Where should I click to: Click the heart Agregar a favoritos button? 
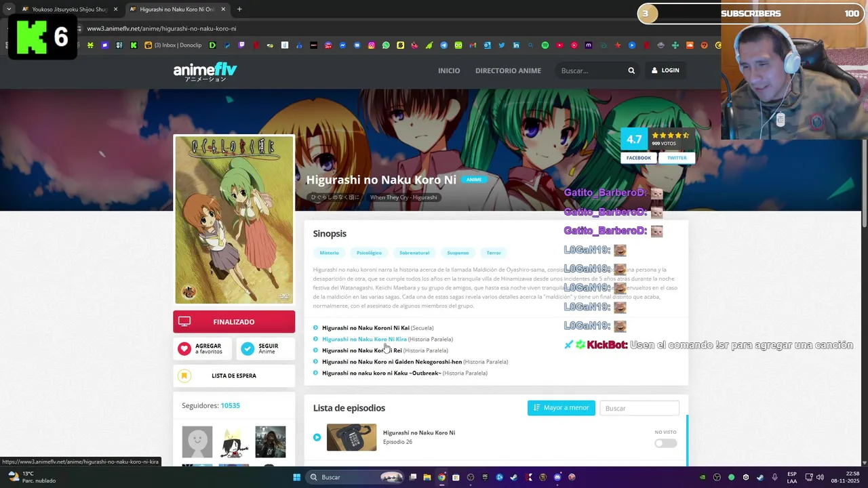(203, 348)
